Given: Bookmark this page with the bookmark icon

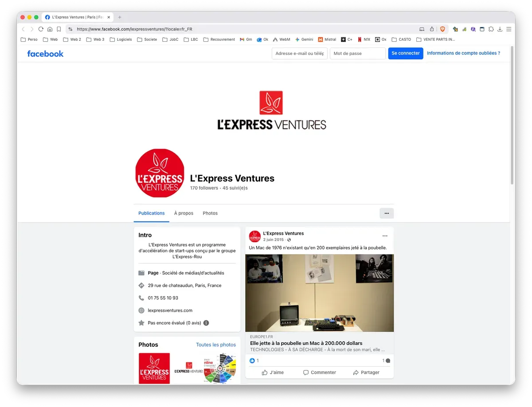Looking at the screenshot, I should (x=59, y=29).
